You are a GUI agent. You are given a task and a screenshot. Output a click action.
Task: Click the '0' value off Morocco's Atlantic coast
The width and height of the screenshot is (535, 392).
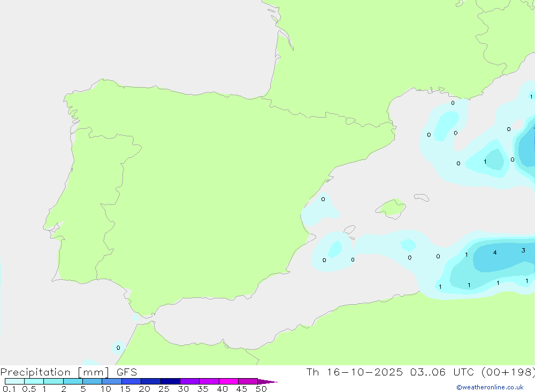tap(118, 348)
